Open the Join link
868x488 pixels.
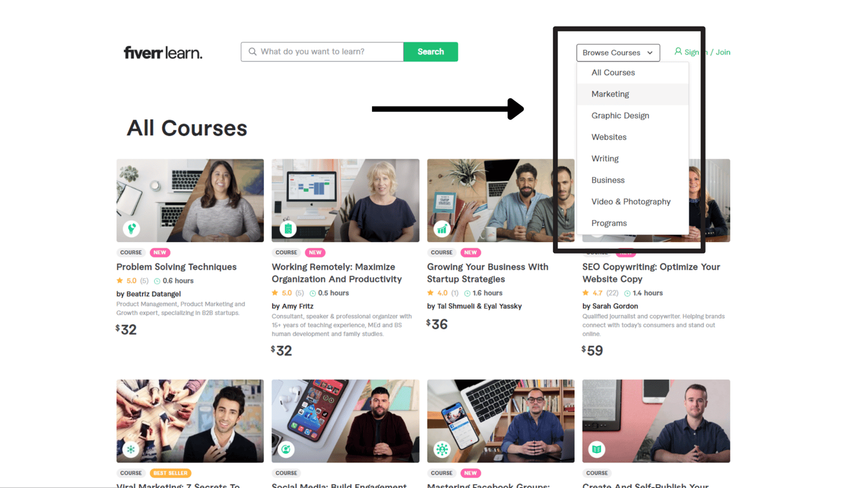point(723,52)
